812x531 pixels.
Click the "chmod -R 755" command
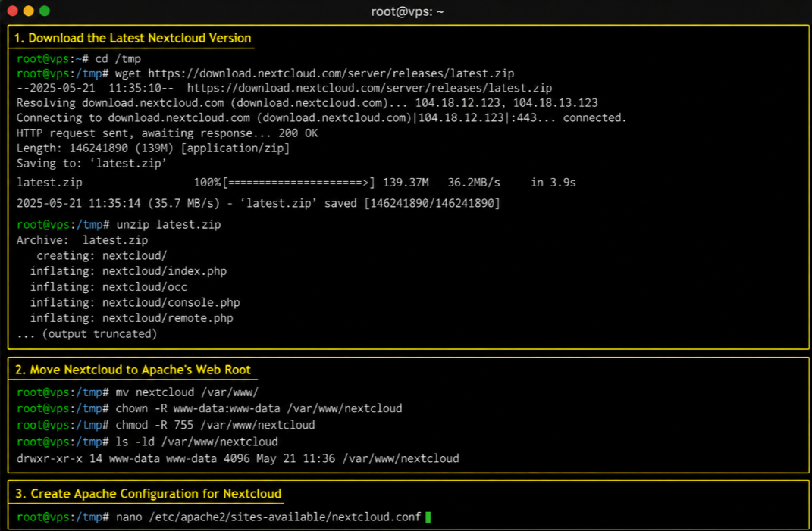coord(155,425)
